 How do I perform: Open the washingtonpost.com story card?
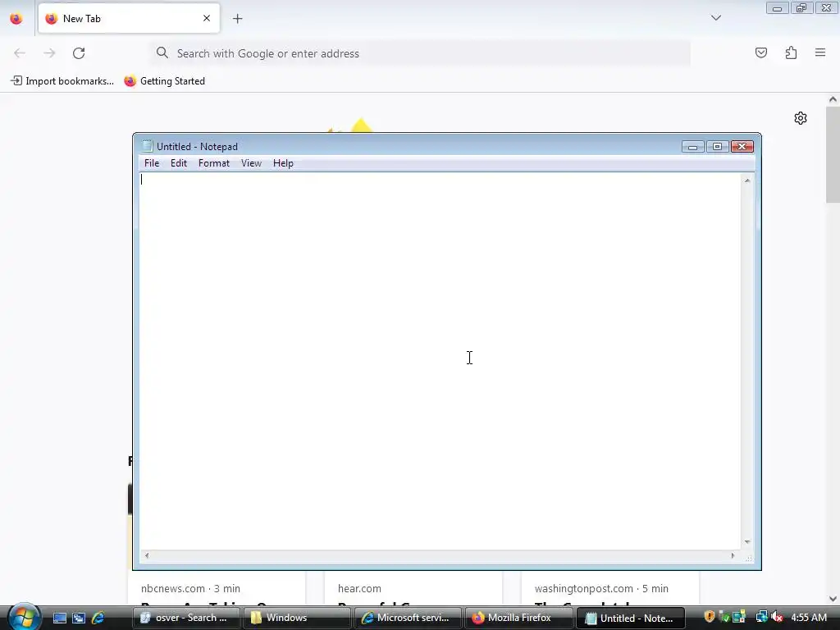click(610, 588)
